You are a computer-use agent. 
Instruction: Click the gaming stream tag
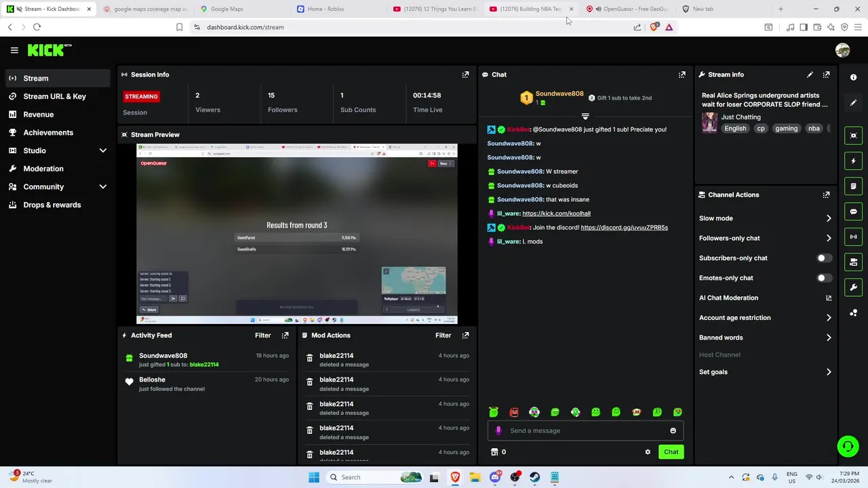click(786, 129)
